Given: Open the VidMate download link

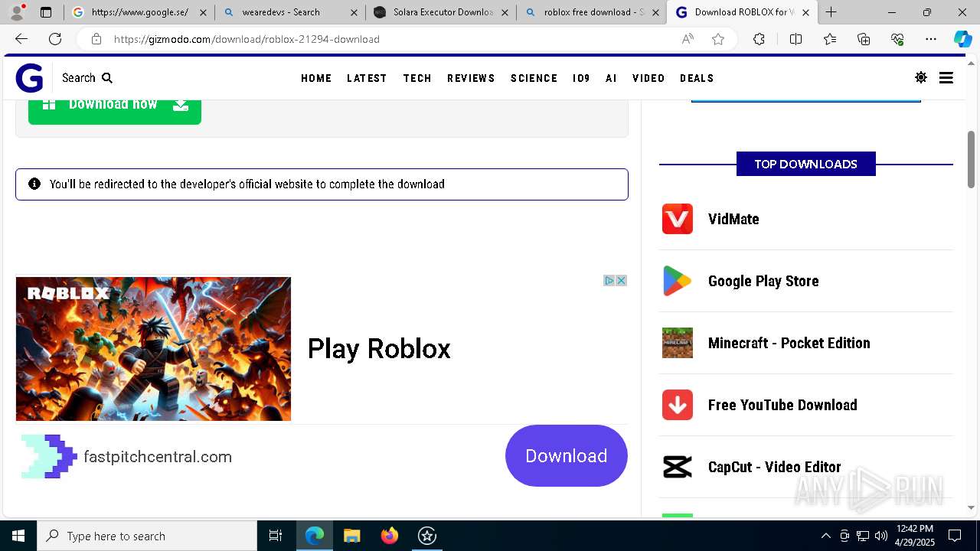Looking at the screenshot, I should tap(733, 219).
